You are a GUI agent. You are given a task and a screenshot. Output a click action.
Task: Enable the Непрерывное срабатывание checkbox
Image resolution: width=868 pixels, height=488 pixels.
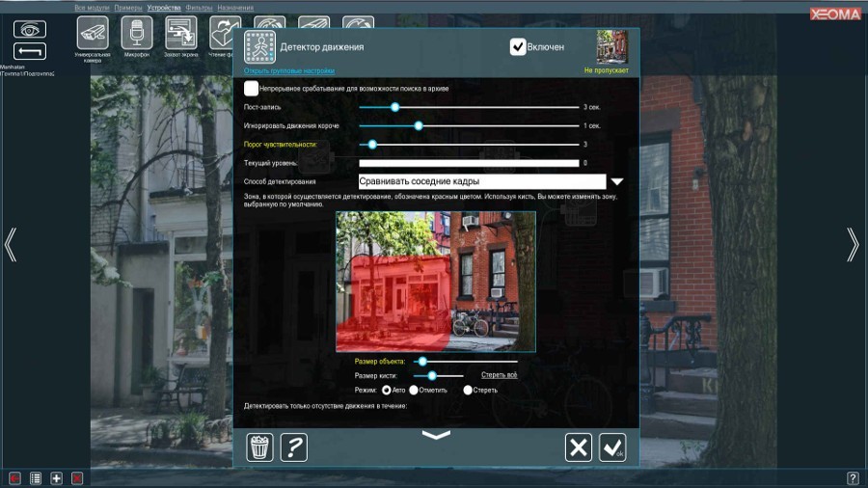tap(251, 88)
